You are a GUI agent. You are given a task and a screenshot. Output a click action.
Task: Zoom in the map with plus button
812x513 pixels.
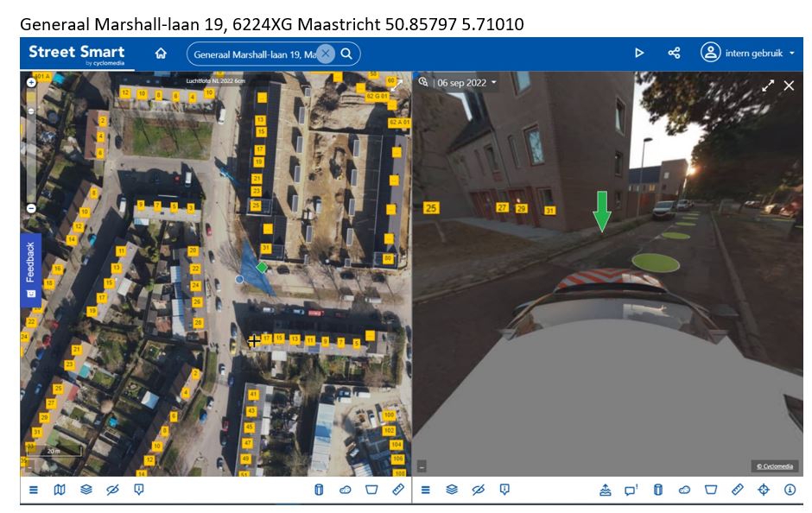point(31,83)
